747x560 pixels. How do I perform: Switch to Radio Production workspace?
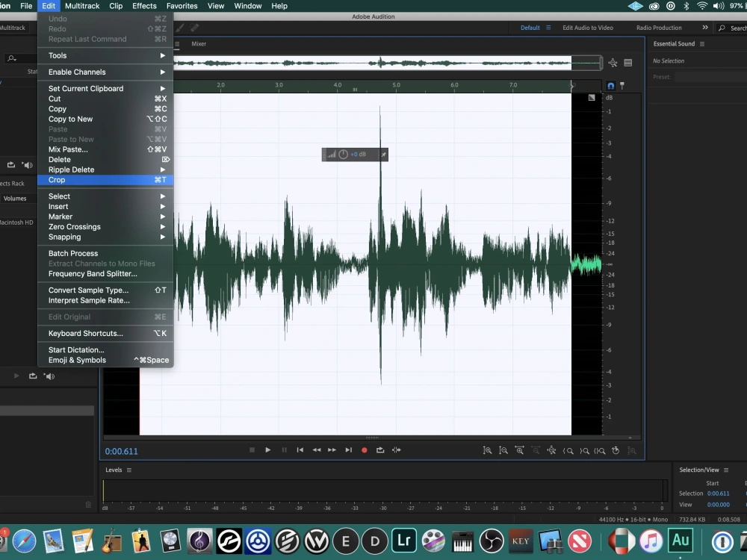pyautogui.click(x=659, y=28)
